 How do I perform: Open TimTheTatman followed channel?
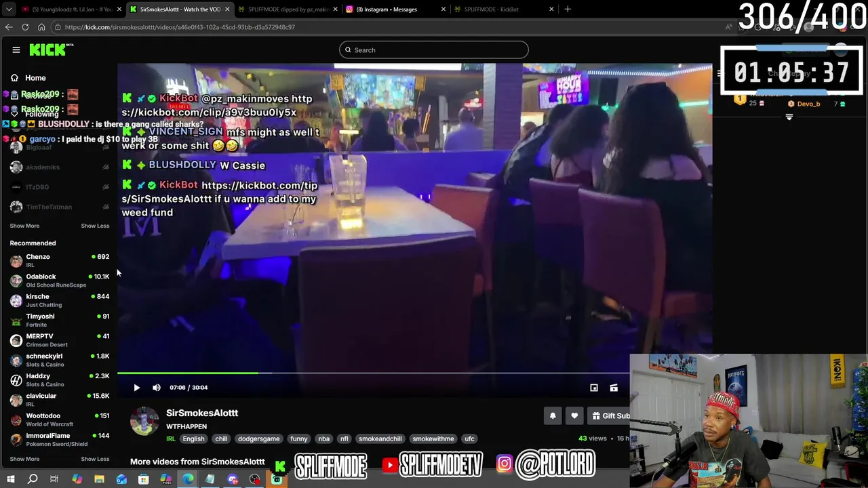coord(59,207)
